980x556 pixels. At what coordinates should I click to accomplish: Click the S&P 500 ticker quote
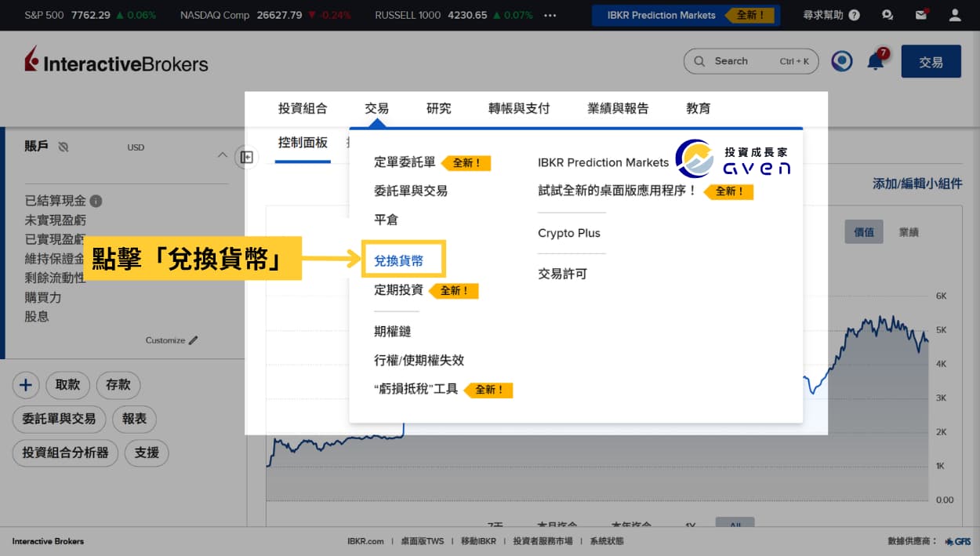point(90,15)
